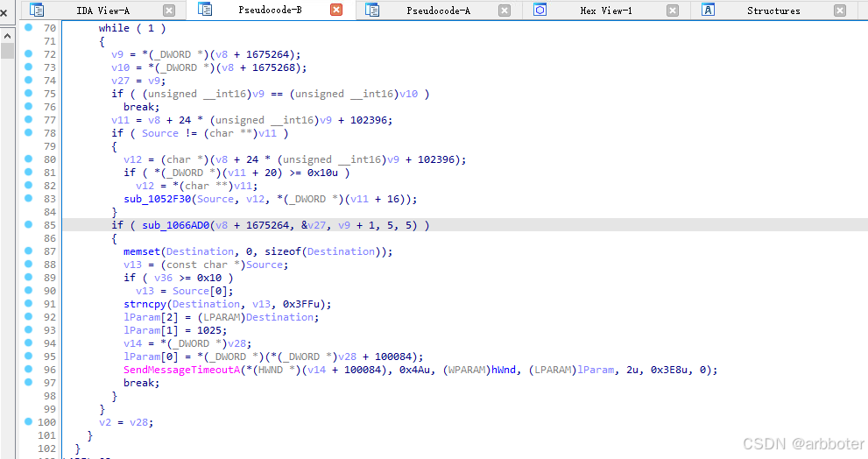868x459 pixels.
Task: Click variable v36 on line 89
Action: (163, 278)
